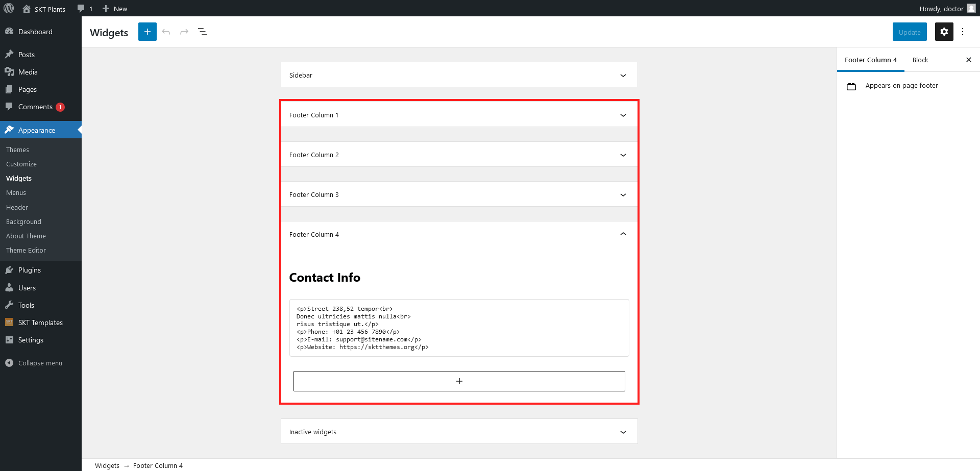The height and width of the screenshot is (471, 980).
Task: Click the Media library icon
Action: (x=9, y=71)
